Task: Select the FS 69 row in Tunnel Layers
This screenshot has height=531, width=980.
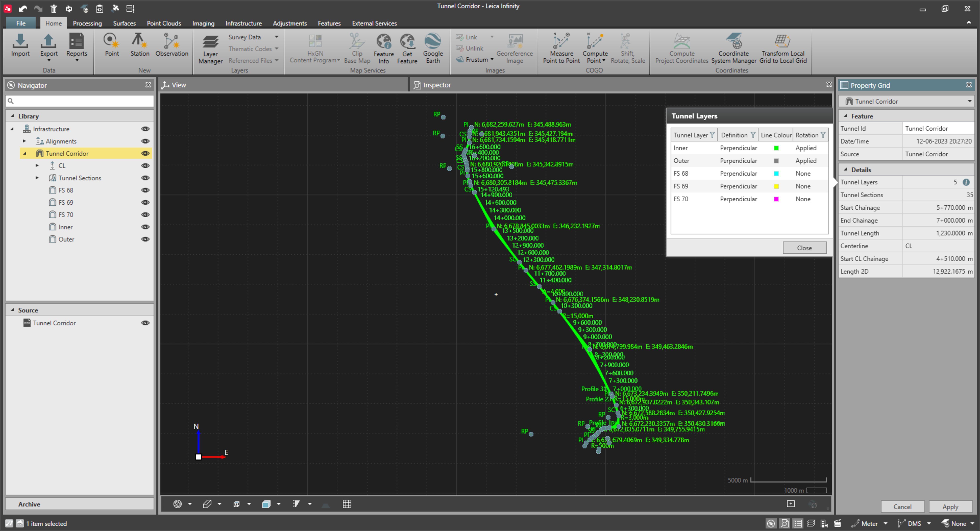Action: coord(749,186)
